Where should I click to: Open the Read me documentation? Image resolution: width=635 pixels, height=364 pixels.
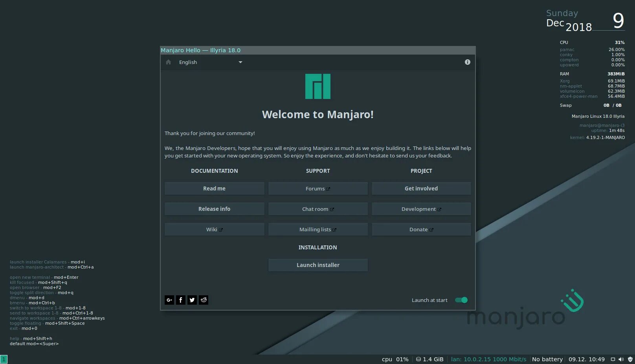pos(214,188)
